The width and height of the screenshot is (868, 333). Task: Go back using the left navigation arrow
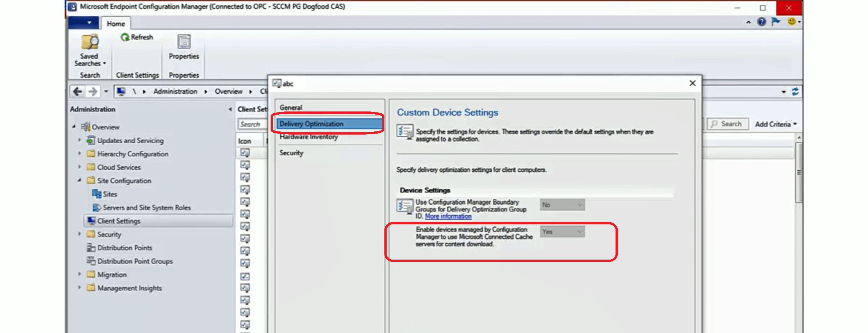(78, 92)
